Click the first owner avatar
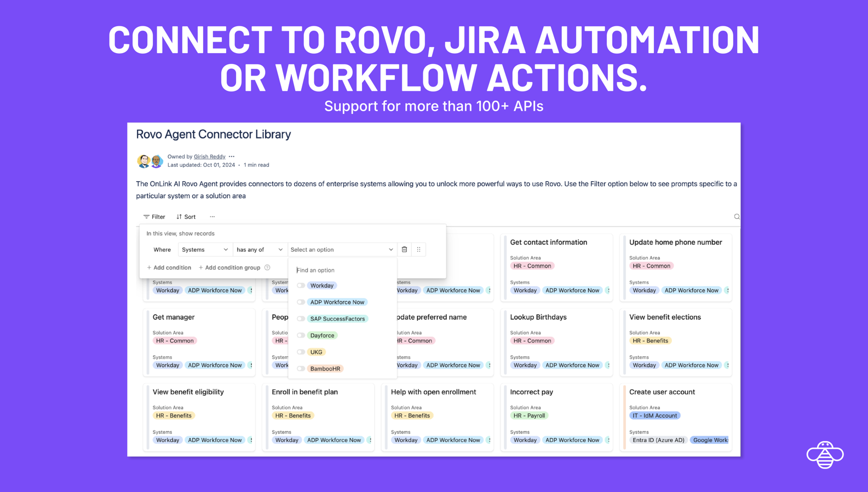The width and height of the screenshot is (868, 492). 143,161
